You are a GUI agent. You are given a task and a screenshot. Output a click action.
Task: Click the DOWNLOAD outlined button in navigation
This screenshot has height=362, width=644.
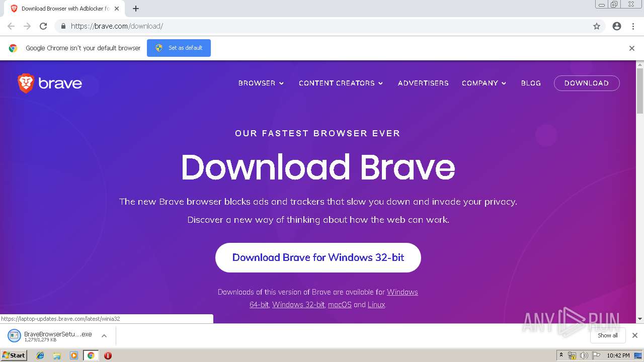[x=587, y=83]
